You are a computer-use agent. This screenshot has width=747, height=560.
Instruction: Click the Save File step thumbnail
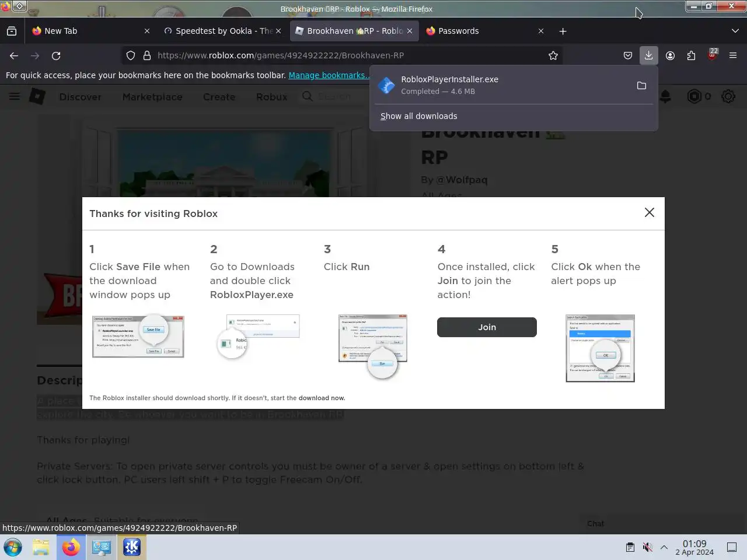138,337
